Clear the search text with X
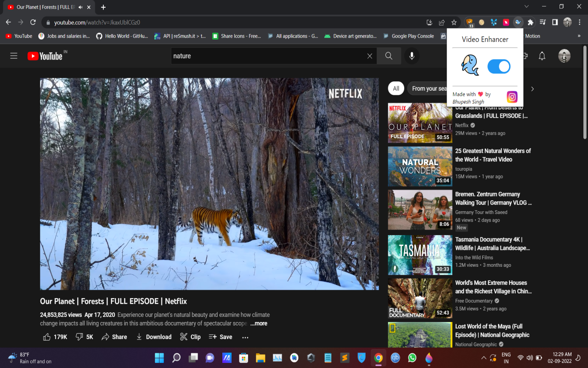 pyautogui.click(x=370, y=56)
